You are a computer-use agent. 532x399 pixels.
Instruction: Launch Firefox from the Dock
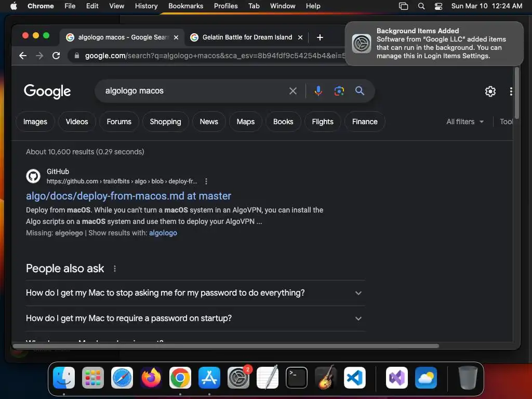pos(151,378)
